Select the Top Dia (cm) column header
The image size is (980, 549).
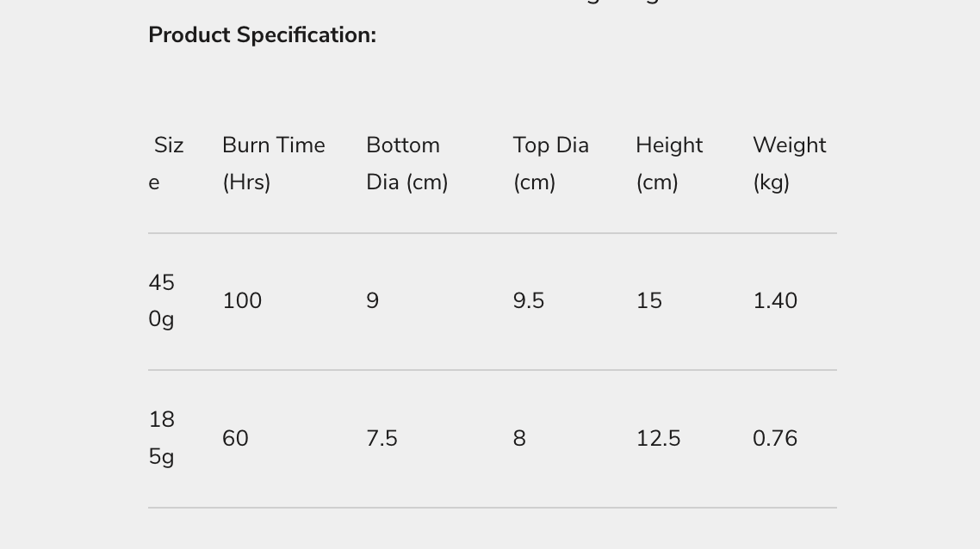point(550,163)
